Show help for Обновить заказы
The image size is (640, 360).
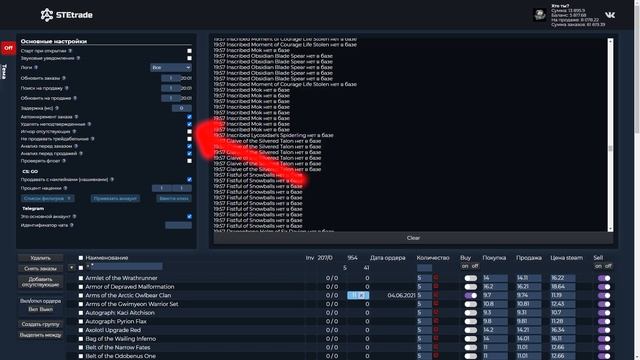tap(64, 78)
